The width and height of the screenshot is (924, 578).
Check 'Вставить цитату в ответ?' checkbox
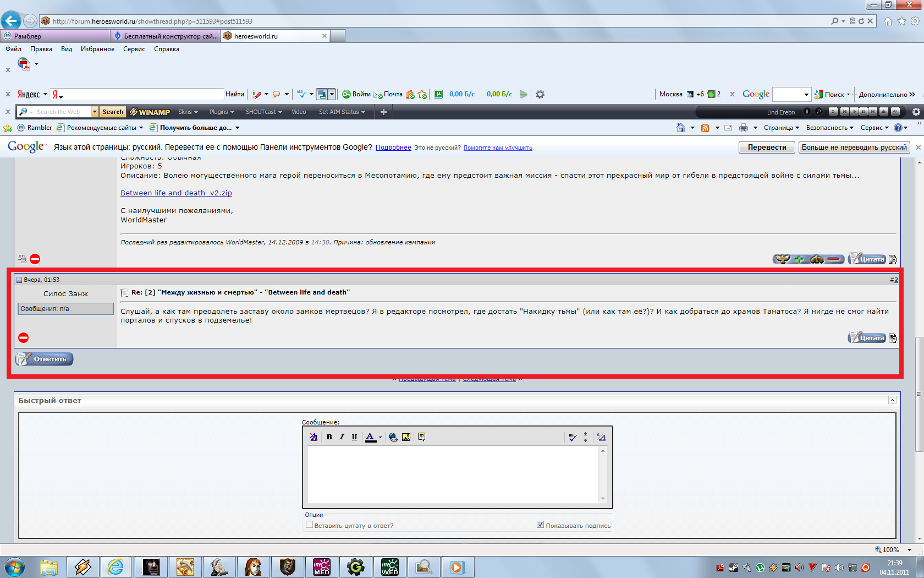[309, 525]
